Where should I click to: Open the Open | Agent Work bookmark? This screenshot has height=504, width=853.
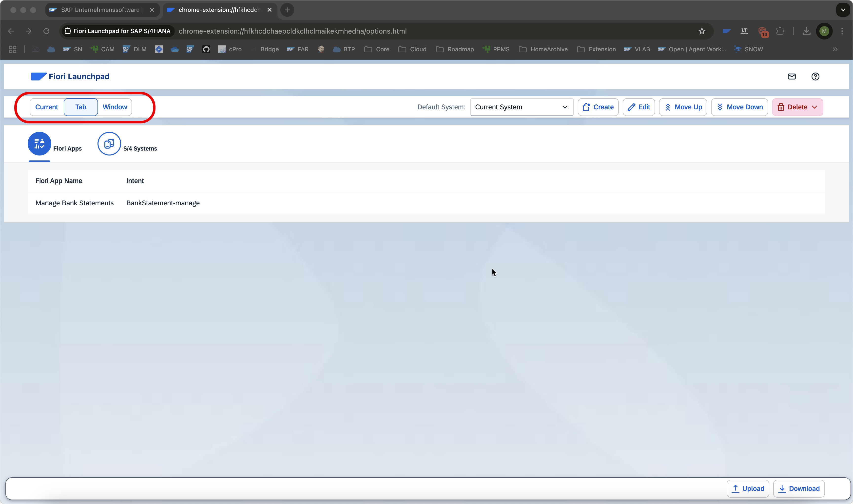click(x=692, y=49)
